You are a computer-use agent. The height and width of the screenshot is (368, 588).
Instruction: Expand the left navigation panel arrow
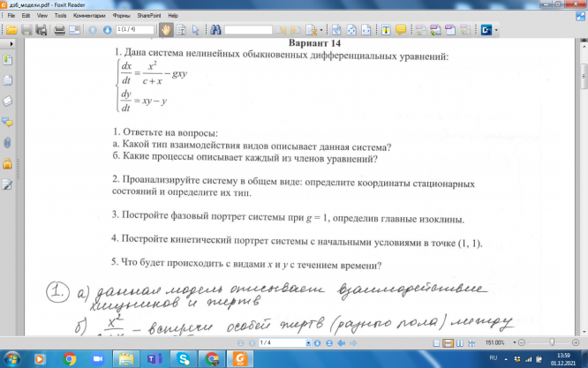[11, 44]
